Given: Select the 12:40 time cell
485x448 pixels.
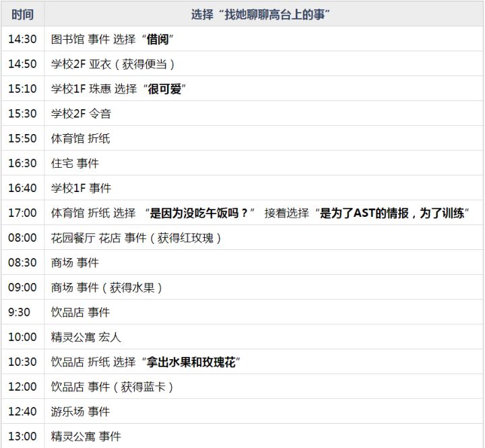Looking at the screenshot, I should [23, 411].
